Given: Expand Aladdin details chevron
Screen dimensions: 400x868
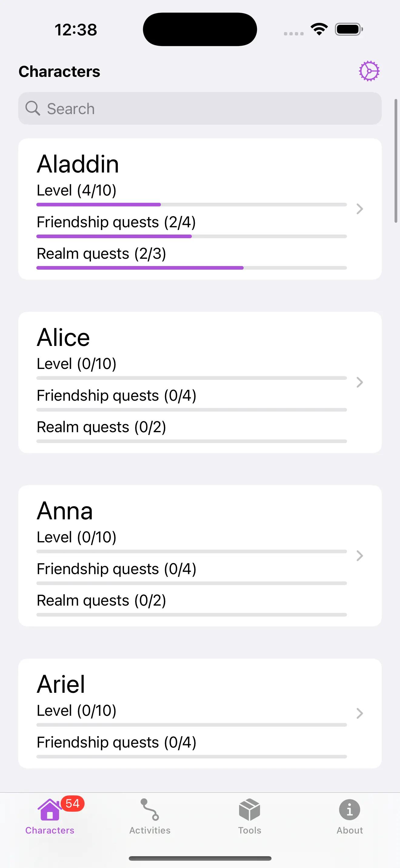Looking at the screenshot, I should click(x=359, y=209).
